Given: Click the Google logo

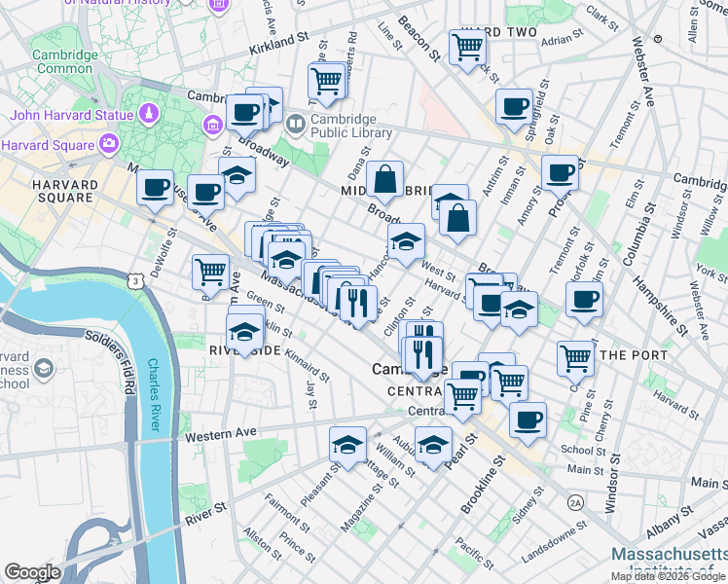Looking at the screenshot, I should tap(32, 572).
